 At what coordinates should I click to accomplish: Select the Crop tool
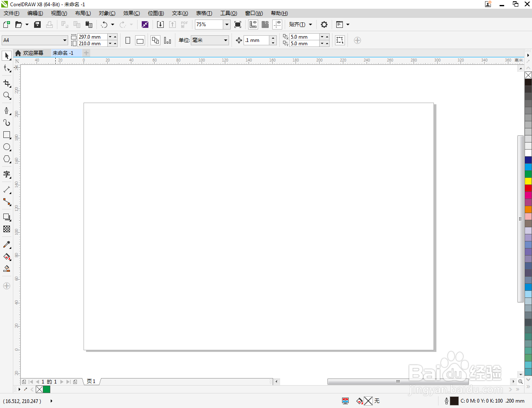[x=7, y=84]
